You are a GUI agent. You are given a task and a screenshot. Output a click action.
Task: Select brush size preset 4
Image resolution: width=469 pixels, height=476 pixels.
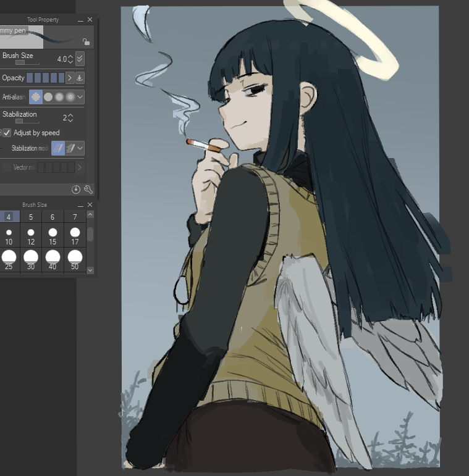[9, 217]
